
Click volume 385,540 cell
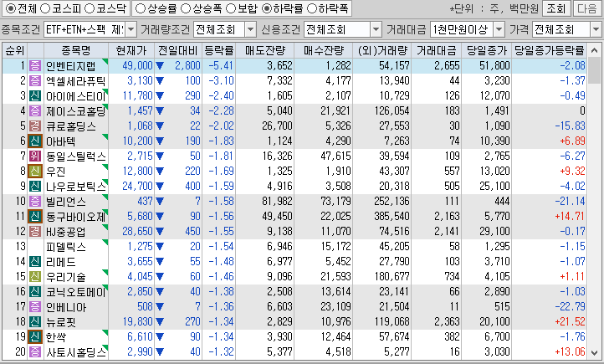pyautogui.click(x=392, y=216)
